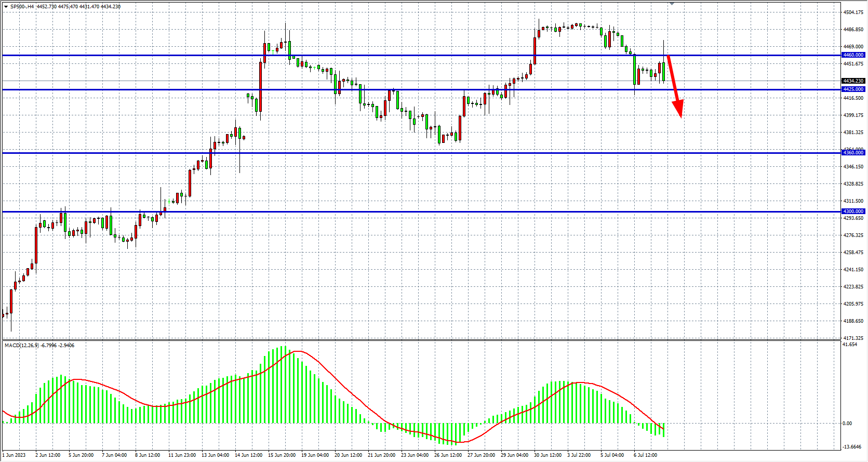Select the 4460.000 horizontal line price tag
Image resolution: width=868 pixels, height=462 pixels.
(853, 55)
